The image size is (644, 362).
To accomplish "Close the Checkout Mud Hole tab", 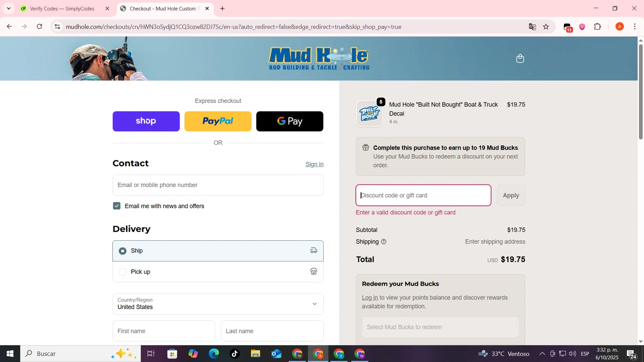I will pos(207,9).
